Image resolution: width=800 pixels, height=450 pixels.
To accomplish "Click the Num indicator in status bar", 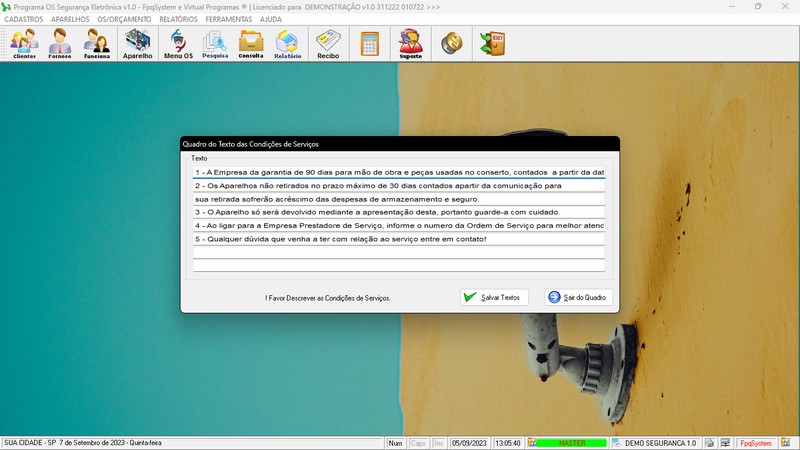I will [x=395, y=443].
